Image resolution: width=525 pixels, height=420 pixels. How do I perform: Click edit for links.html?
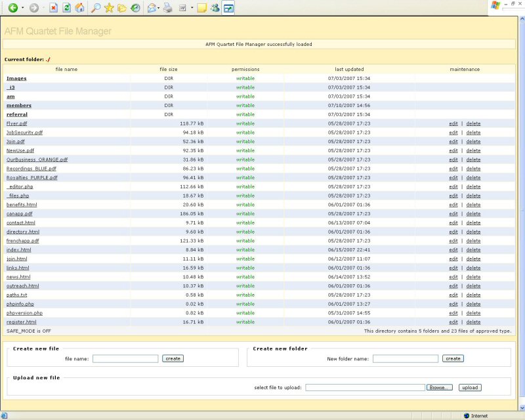pos(453,268)
